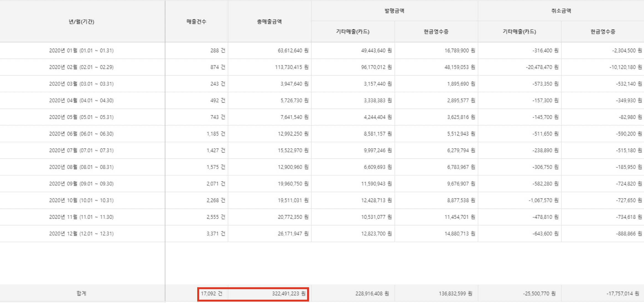The width and height of the screenshot is (644, 303).
Task: Click 현금영수증 header under 취소금액
Action: 603,32
